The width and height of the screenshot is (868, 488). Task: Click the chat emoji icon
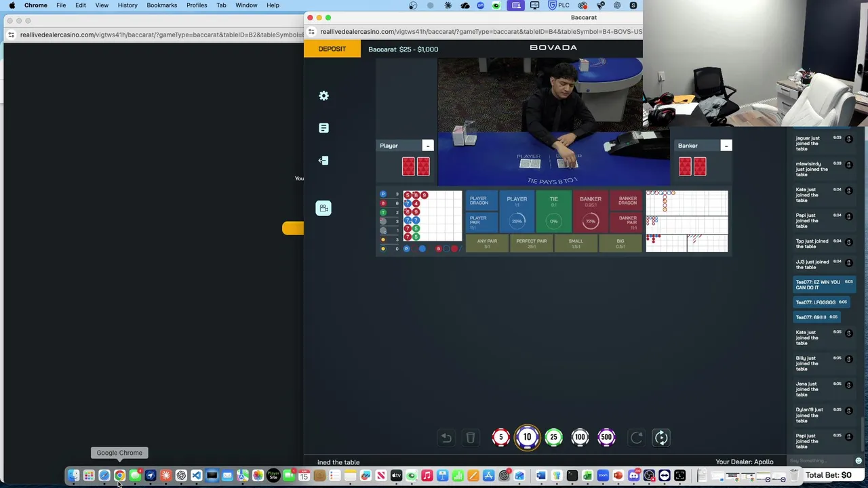pos(859,461)
